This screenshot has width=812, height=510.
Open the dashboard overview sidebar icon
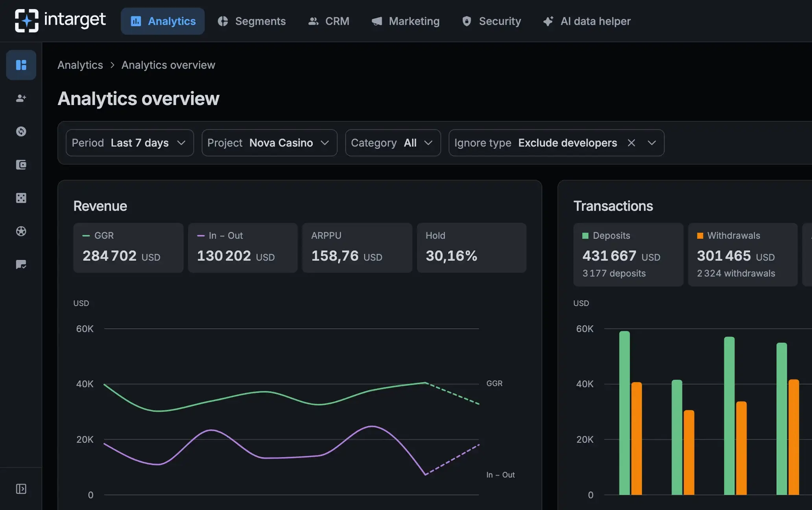[21, 65]
